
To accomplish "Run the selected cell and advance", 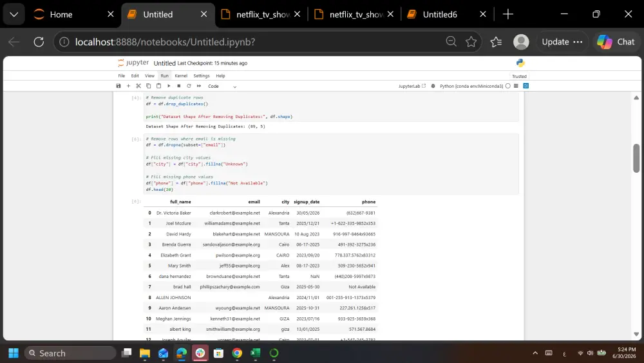I will click(x=169, y=86).
